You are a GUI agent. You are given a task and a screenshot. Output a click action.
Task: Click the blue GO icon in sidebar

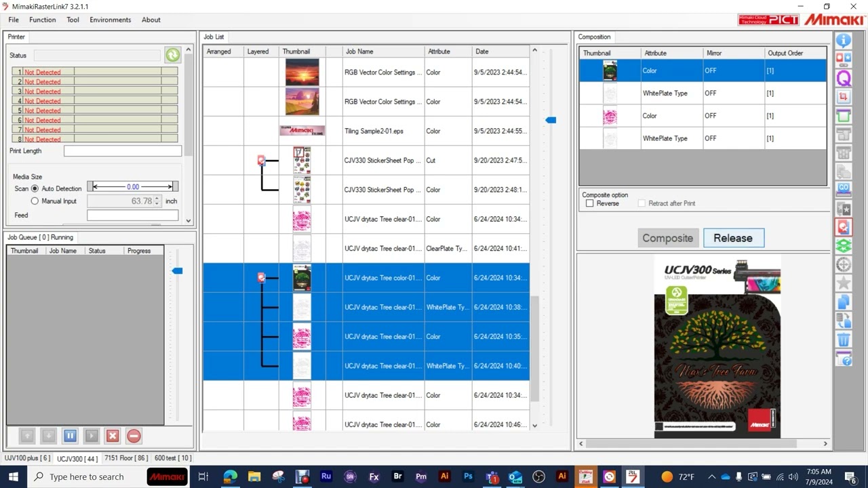pos(843,189)
